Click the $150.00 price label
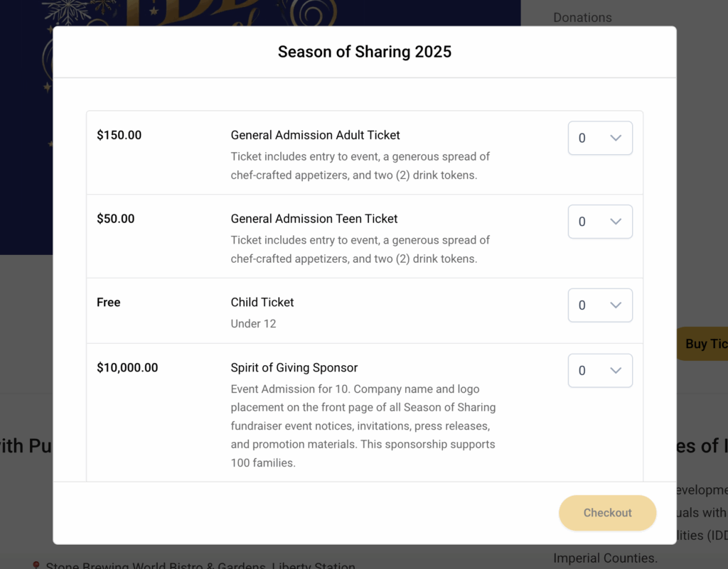The image size is (728, 569). pyautogui.click(x=119, y=134)
